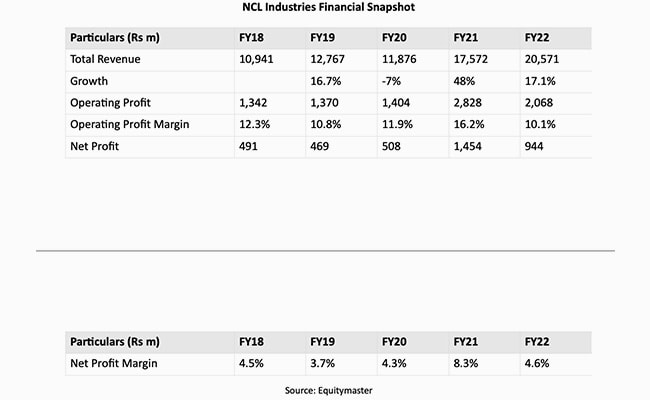650x400 pixels.
Task: Select the Growth row label
Action: (89, 81)
